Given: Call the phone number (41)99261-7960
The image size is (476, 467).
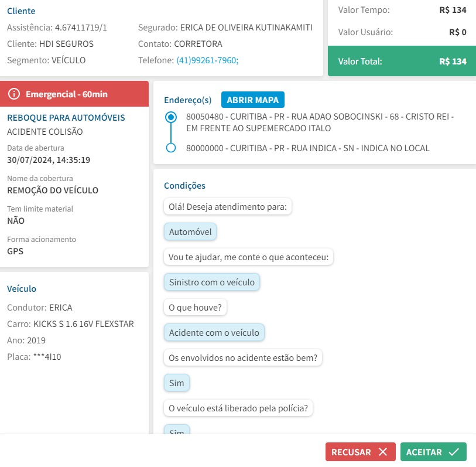Looking at the screenshot, I should tap(207, 60).
